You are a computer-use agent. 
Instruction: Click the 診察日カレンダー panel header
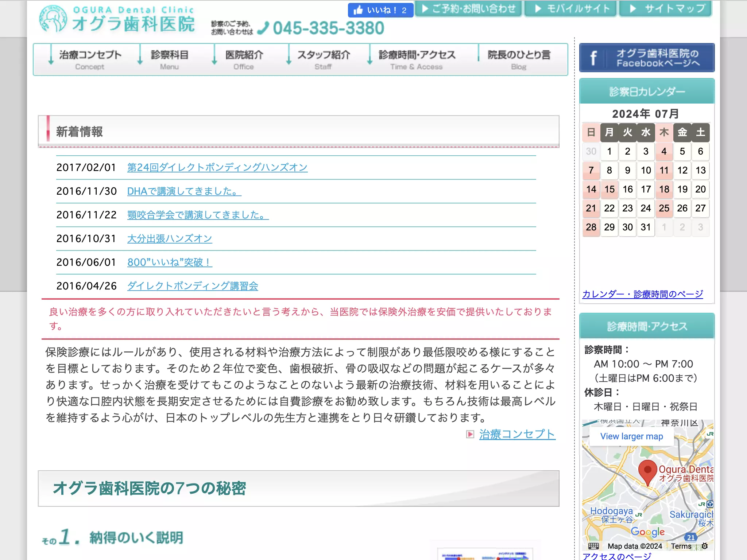647,92
